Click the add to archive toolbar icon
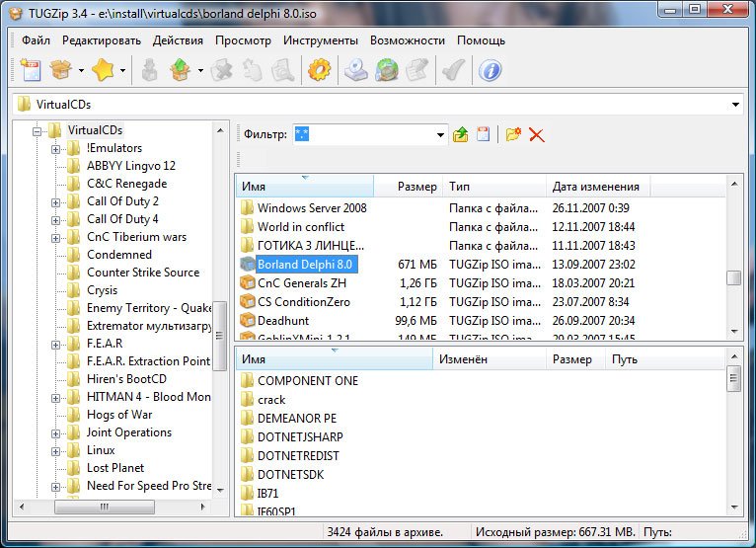Screen dimensions: 756x548 tap(149, 70)
